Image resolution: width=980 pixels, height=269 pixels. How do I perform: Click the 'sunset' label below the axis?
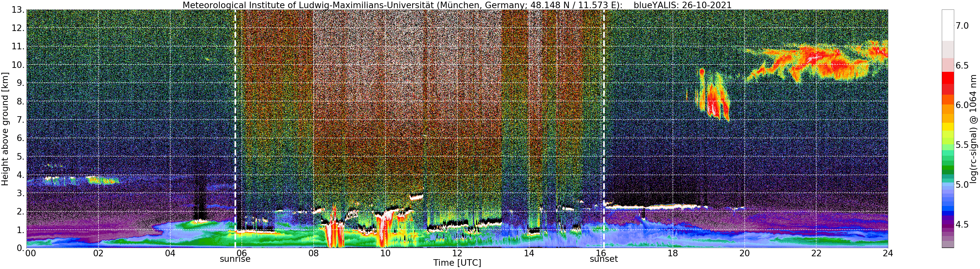(x=604, y=259)
